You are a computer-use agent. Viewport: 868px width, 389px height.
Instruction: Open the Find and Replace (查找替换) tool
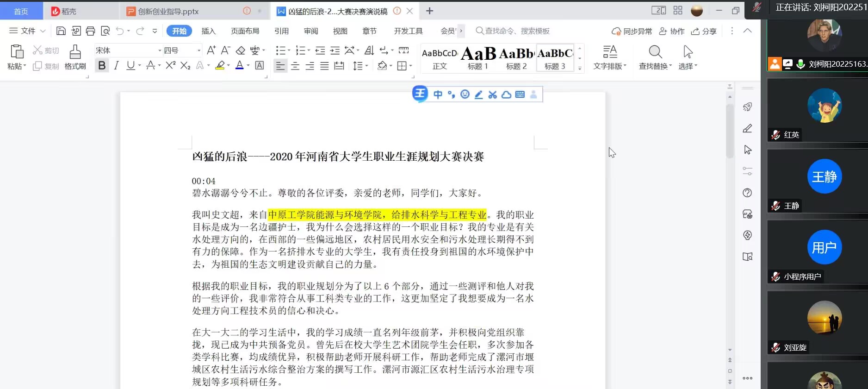[655, 57]
